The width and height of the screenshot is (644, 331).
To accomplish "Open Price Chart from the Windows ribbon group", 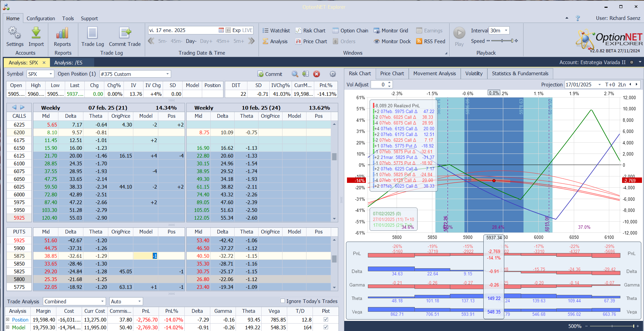I will pos(311,42).
